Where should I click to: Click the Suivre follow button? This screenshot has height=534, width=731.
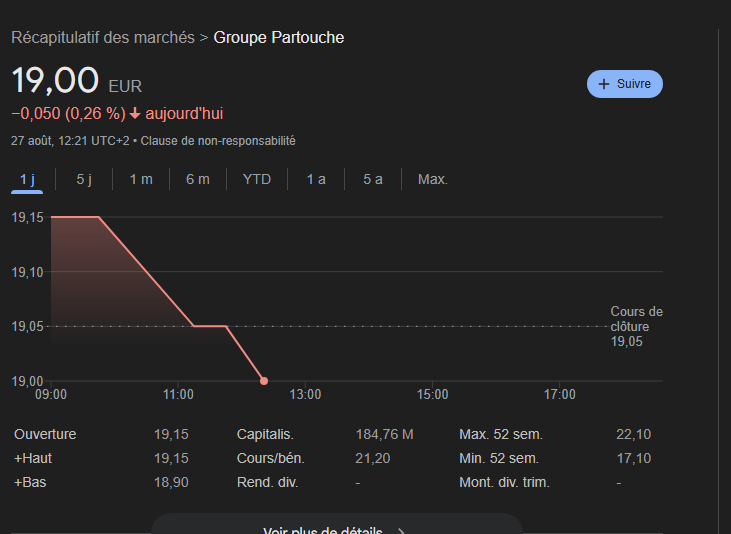(x=624, y=84)
